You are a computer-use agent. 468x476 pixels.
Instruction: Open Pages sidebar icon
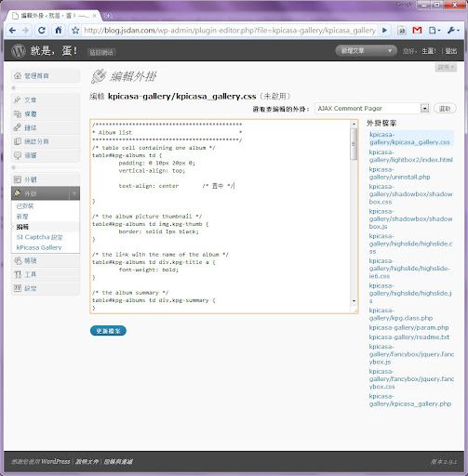18,141
